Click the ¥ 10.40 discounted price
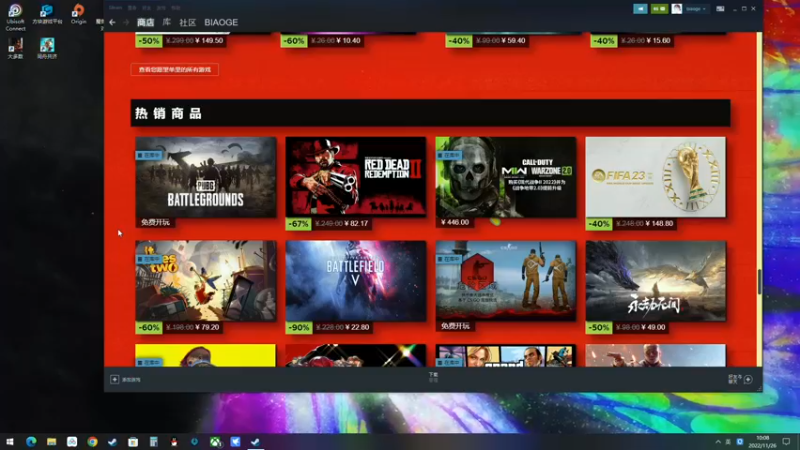800x450 pixels. pos(348,40)
